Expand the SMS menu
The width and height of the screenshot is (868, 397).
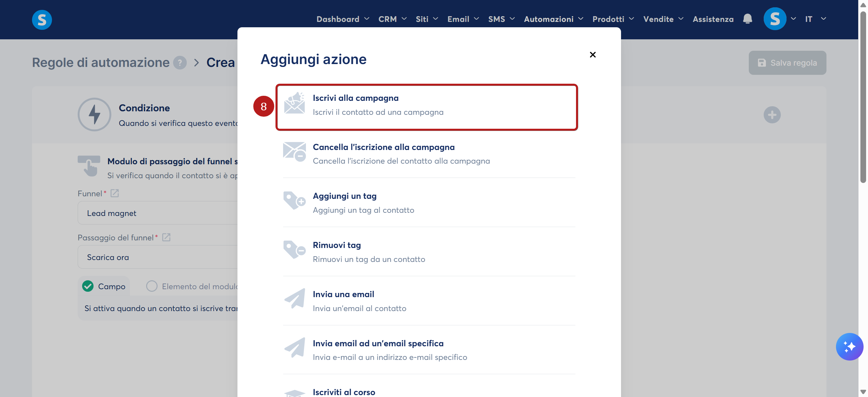coord(502,19)
